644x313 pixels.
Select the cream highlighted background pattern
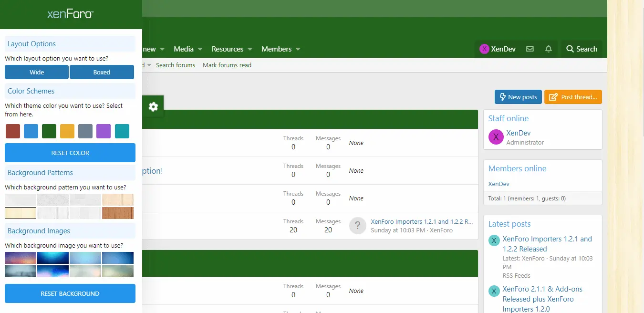[21, 213]
